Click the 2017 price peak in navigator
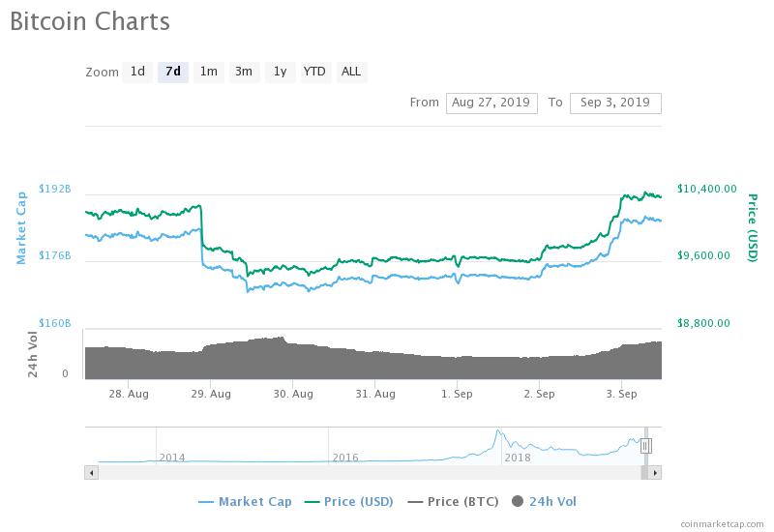The height and width of the screenshot is (532, 774). [x=498, y=432]
